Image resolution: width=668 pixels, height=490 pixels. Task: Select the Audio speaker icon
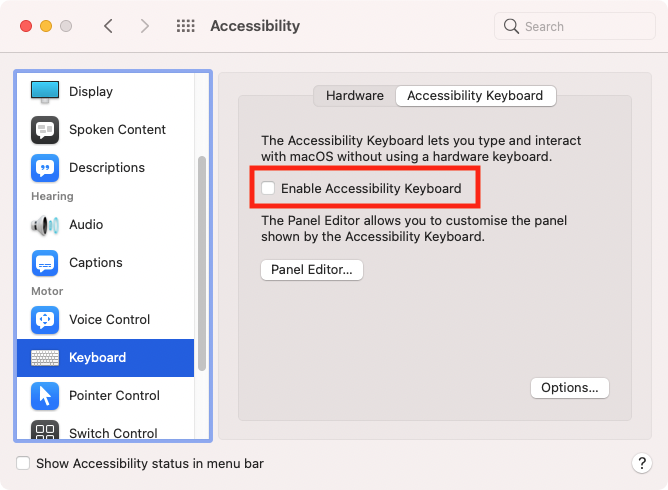click(x=45, y=225)
